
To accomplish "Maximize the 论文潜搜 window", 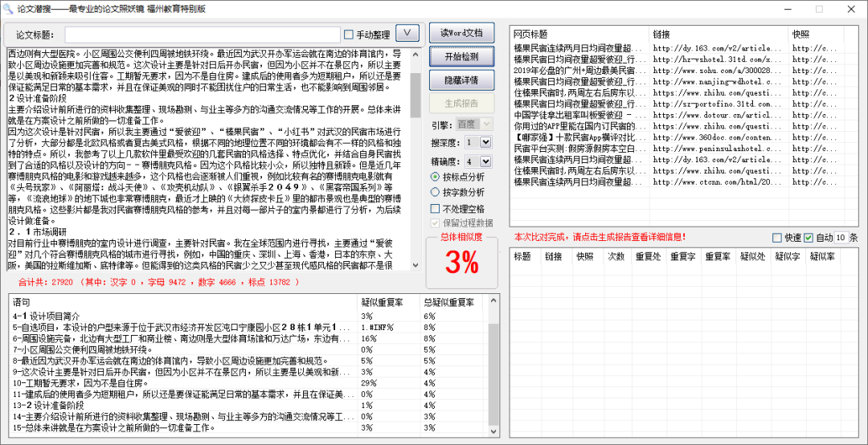I will [x=819, y=9].
